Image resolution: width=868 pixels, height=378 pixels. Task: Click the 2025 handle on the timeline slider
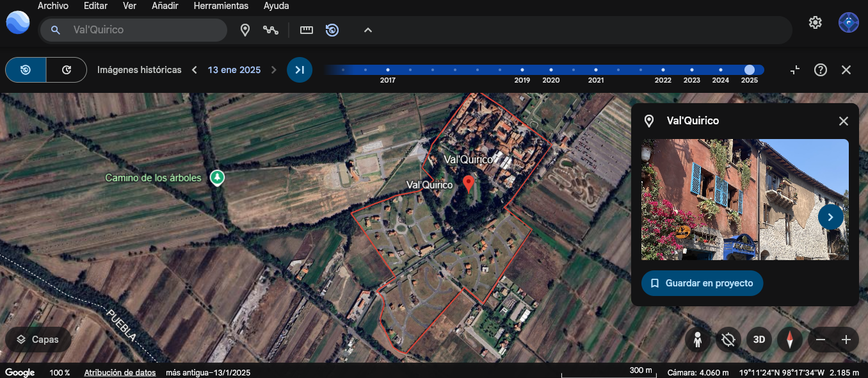[x=750, y=70]
